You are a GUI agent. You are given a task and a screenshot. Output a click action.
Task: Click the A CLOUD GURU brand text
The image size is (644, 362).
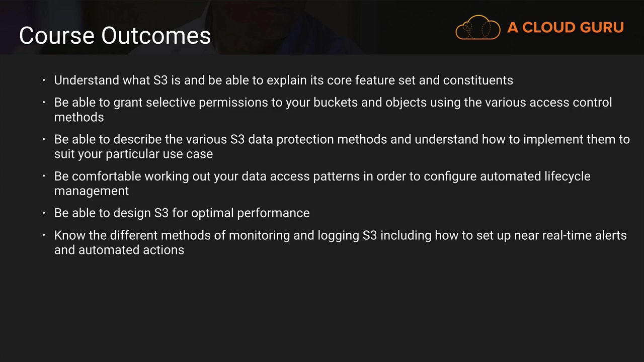tap(566, 28)
